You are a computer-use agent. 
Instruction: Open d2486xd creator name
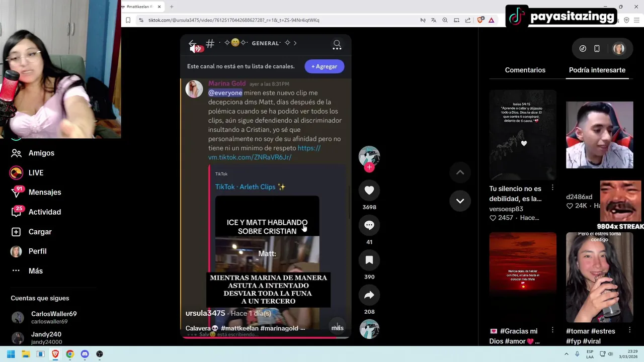coord(579,197)
